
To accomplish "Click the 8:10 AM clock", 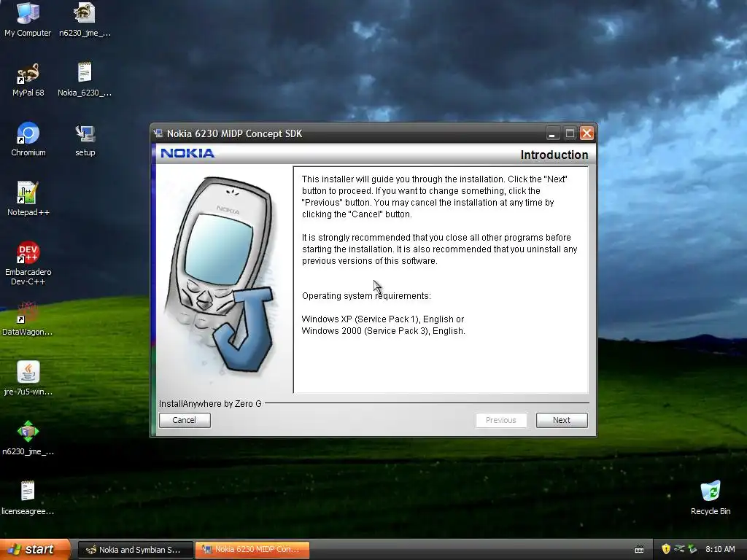I will point(720,549).
